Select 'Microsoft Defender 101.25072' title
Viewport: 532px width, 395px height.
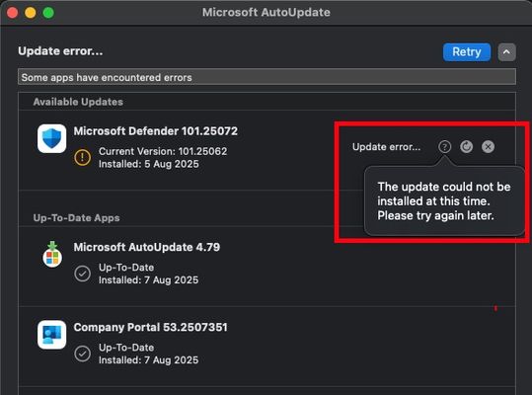(155, 131)
